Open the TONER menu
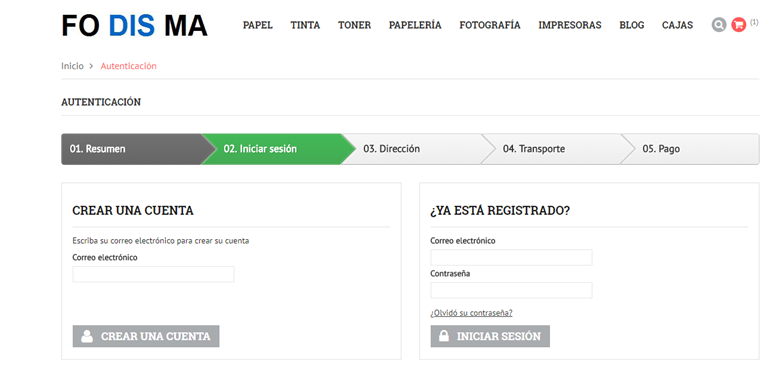This screenshot has height=376, width=784. point(354,25)
